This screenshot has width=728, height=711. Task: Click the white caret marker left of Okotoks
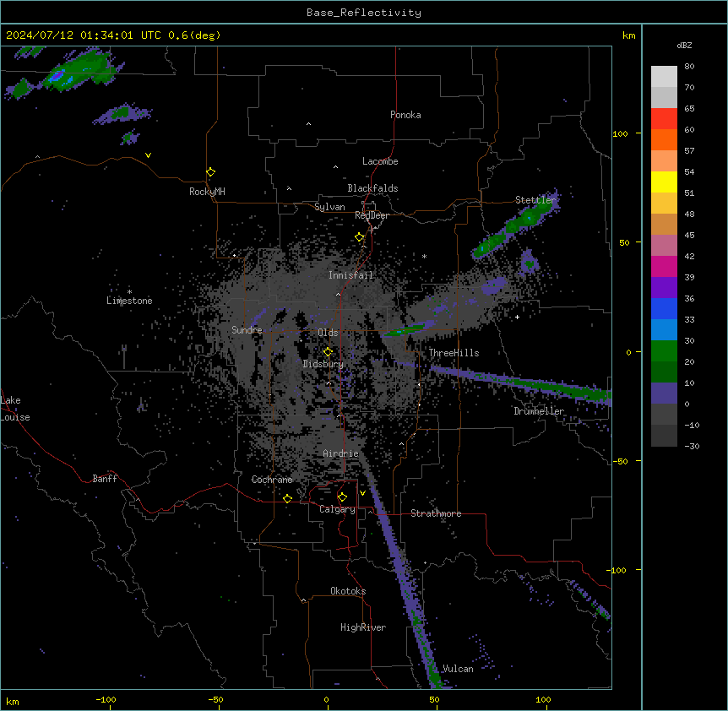(304, 600)
